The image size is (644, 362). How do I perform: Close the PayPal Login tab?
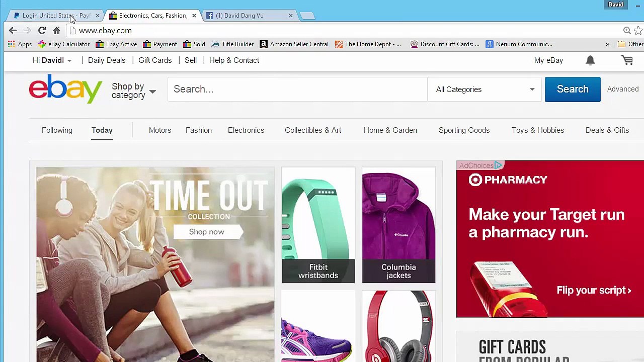97,16
